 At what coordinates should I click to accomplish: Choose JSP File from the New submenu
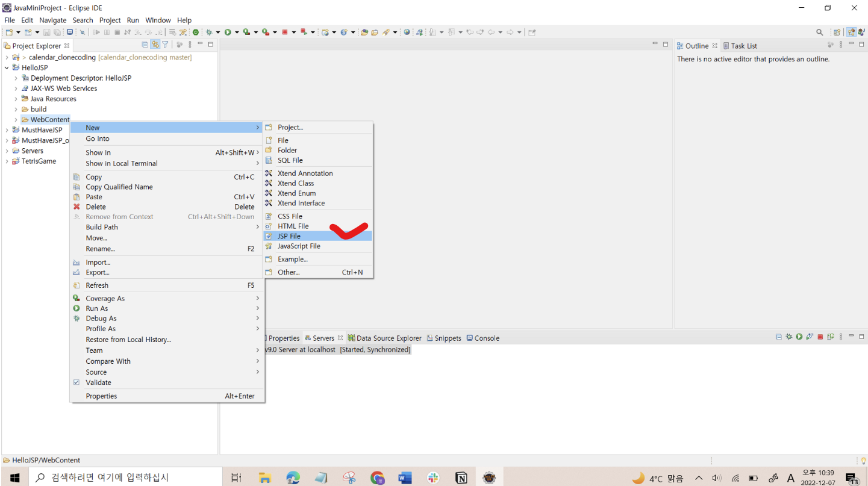[318, 236]
